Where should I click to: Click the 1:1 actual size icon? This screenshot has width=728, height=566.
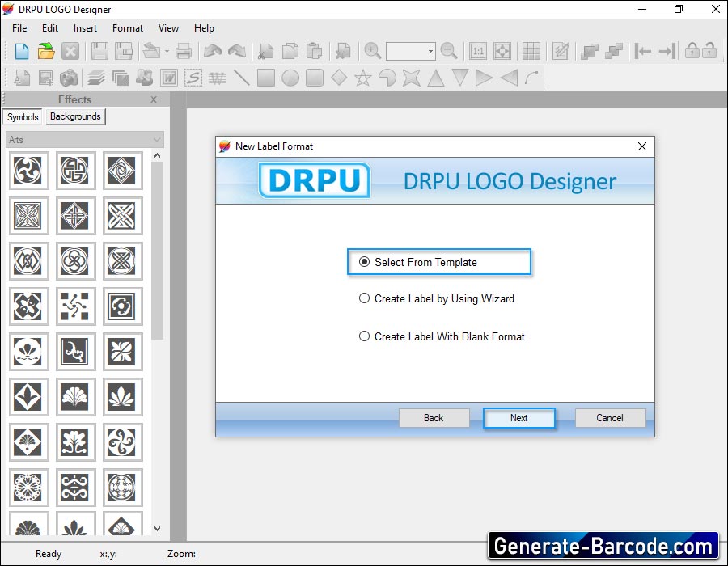tap(478, 51)
